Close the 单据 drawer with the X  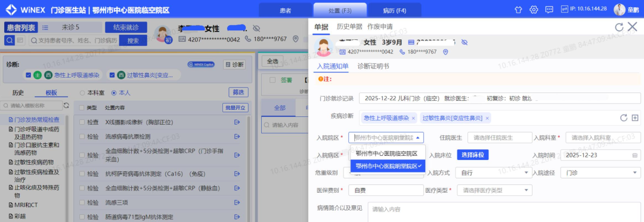pyautogui.click(x=633, y=27)
